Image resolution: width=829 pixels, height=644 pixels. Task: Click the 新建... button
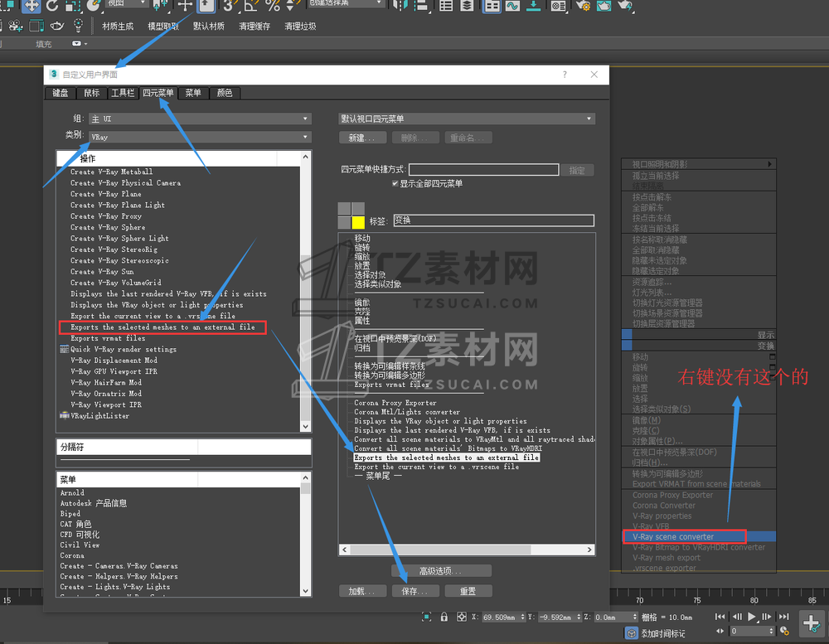tap(363, 138)
